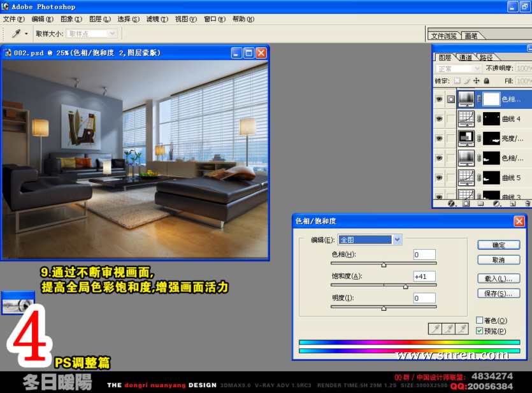Switch to the 通道 channels tab

[466, 58]
